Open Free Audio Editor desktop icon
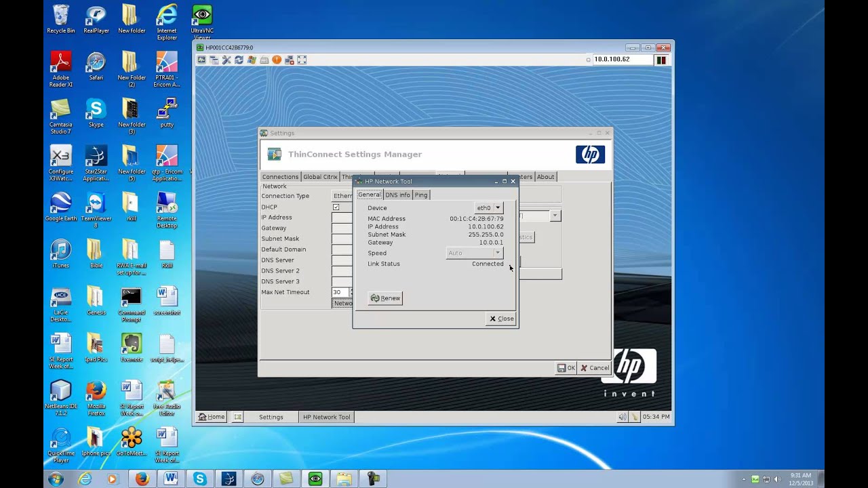Image resolution: width=868 pixels, height=488 pixels. (x=167, y=398)
